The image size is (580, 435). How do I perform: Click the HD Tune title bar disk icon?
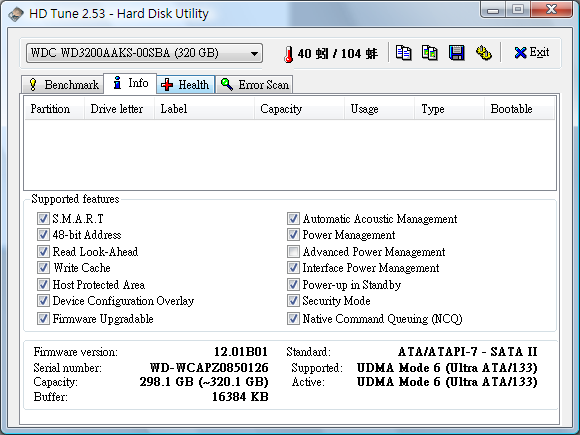(x=16, y=14)
